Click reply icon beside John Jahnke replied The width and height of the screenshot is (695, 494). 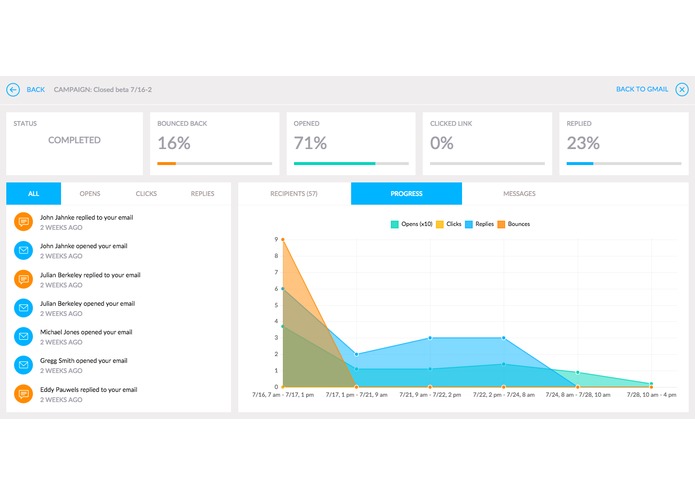tap(23, 222)
